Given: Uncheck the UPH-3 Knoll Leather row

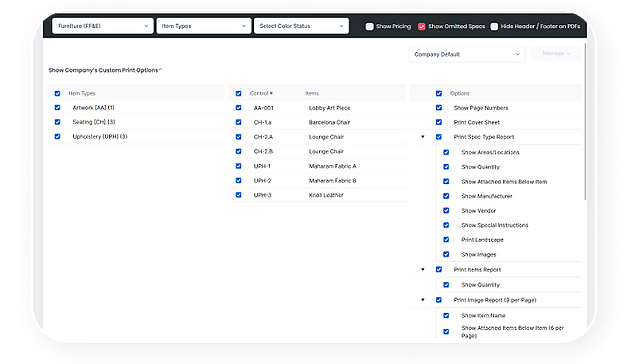Looking at the screenshot, I should tap(238, 195).
